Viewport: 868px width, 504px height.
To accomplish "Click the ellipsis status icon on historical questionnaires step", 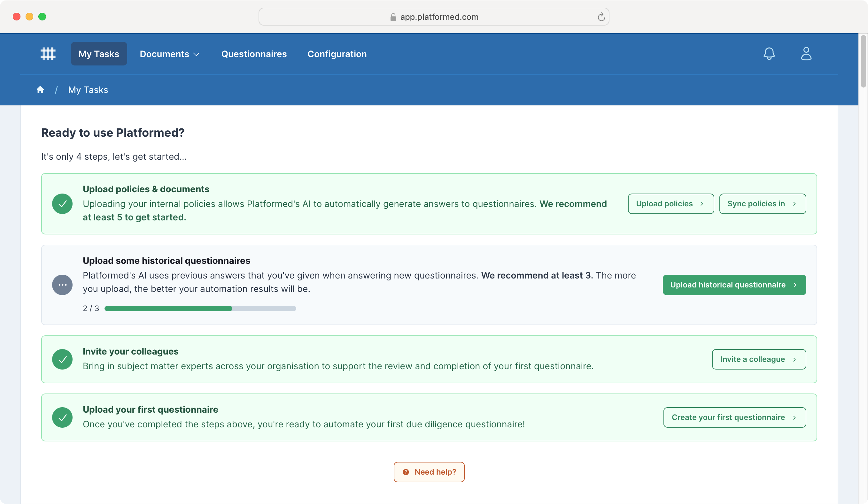I will click(x=62, y=285).
